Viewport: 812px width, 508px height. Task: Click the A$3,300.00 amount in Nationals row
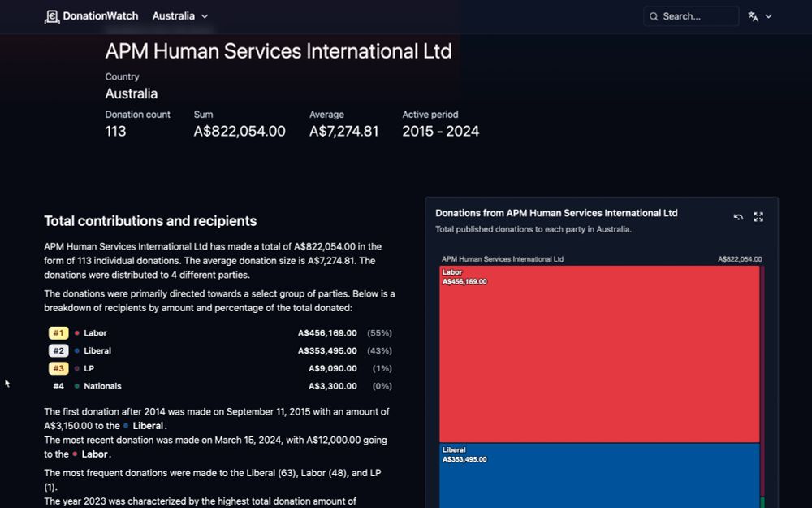pyautogui.click(x=332, y=386)
